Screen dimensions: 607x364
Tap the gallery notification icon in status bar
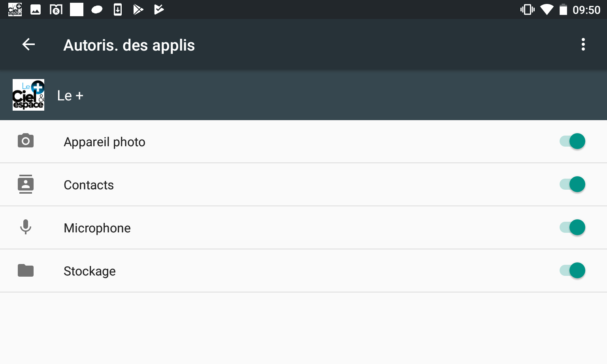pos(36,9)
